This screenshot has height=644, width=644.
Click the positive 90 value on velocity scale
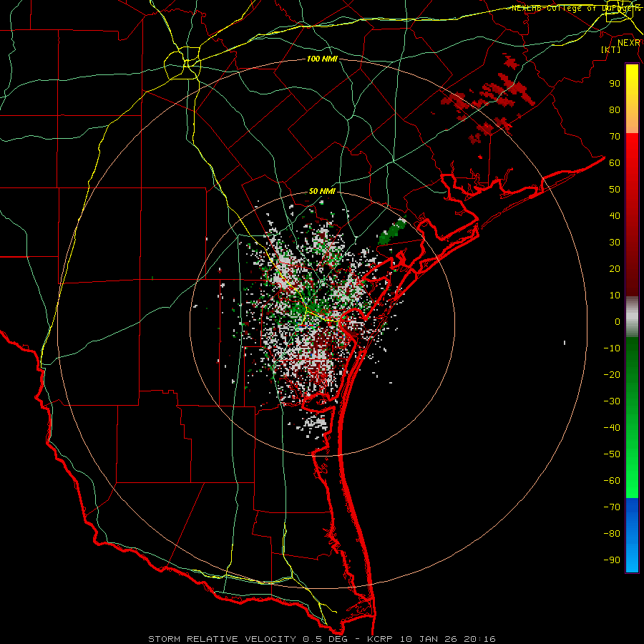615,84
